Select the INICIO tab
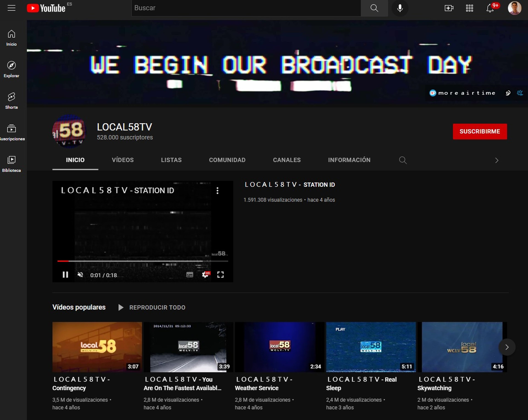Screen dimensions: 528x420 (75, 160)
